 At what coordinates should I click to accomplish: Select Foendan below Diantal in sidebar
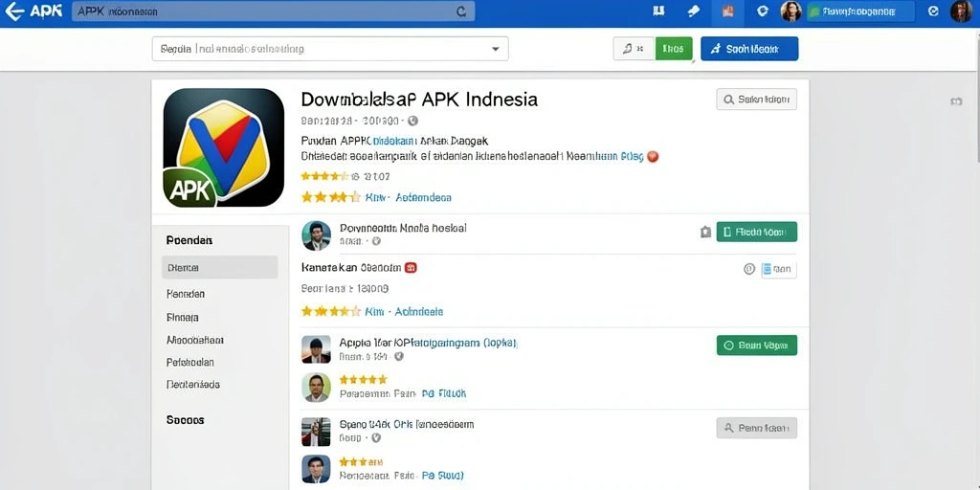[x=186, y=293]
